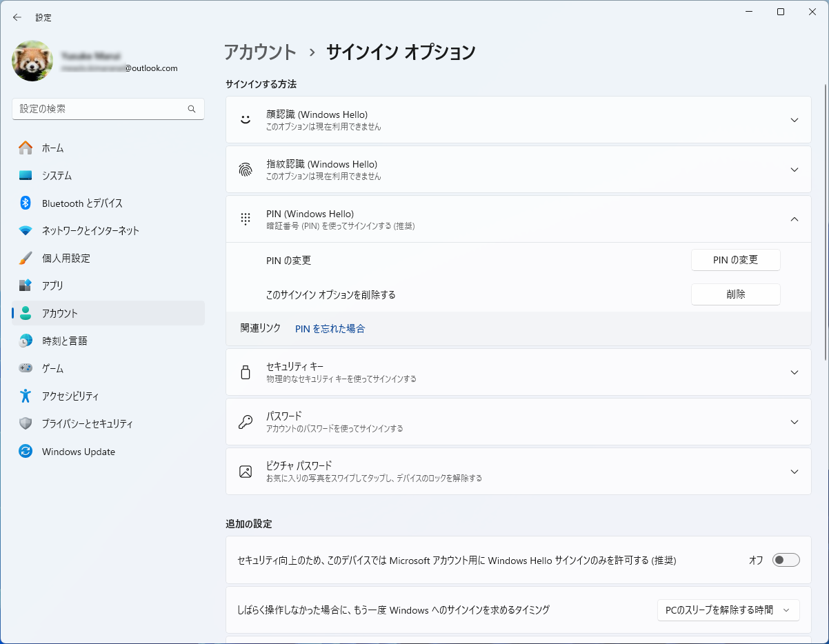
Task: Open the PIN を忘れた場合 link
Action: coord(330,329)
